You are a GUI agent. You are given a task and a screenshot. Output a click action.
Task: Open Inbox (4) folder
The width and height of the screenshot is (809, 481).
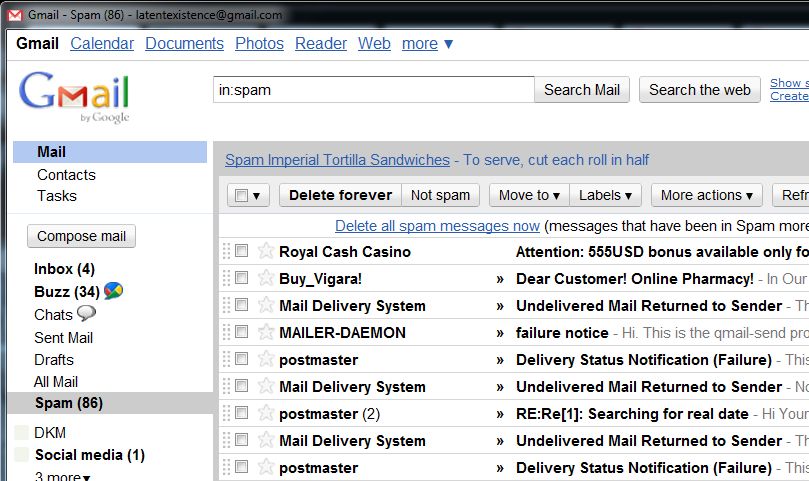click(64, 269)
